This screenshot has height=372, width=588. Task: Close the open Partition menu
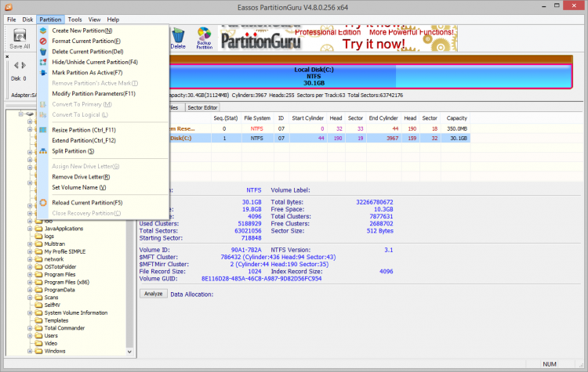pos(50,20)
